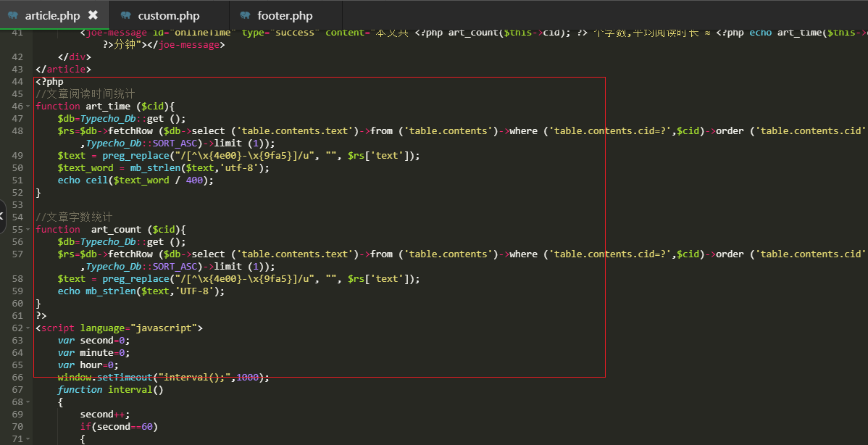
Task: Close the article.php tab
Action: (93, 15)
